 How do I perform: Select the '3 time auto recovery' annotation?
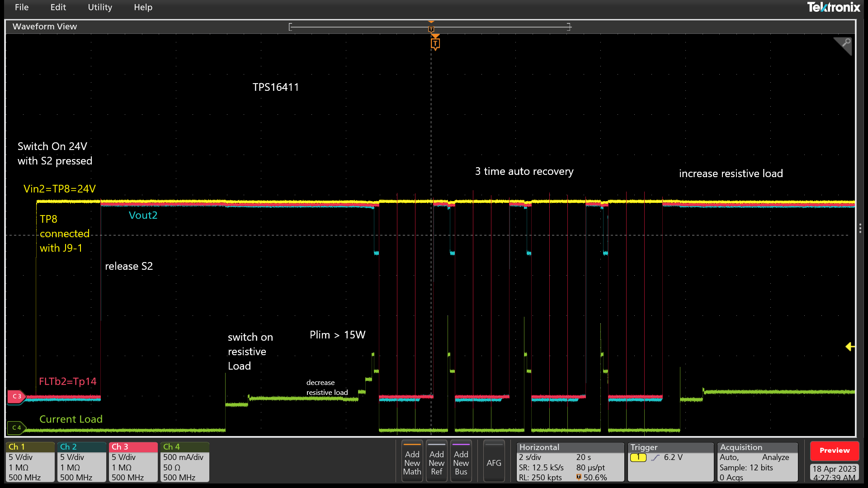pyautogui.click(x=524, y=171)
